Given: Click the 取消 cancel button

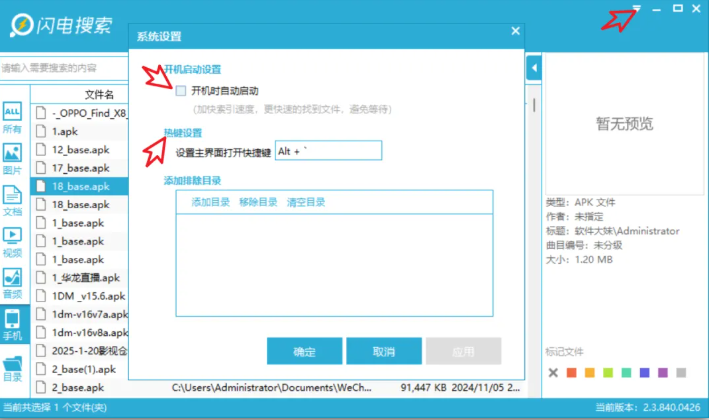Looking at the screenshot, I should 384,351.
